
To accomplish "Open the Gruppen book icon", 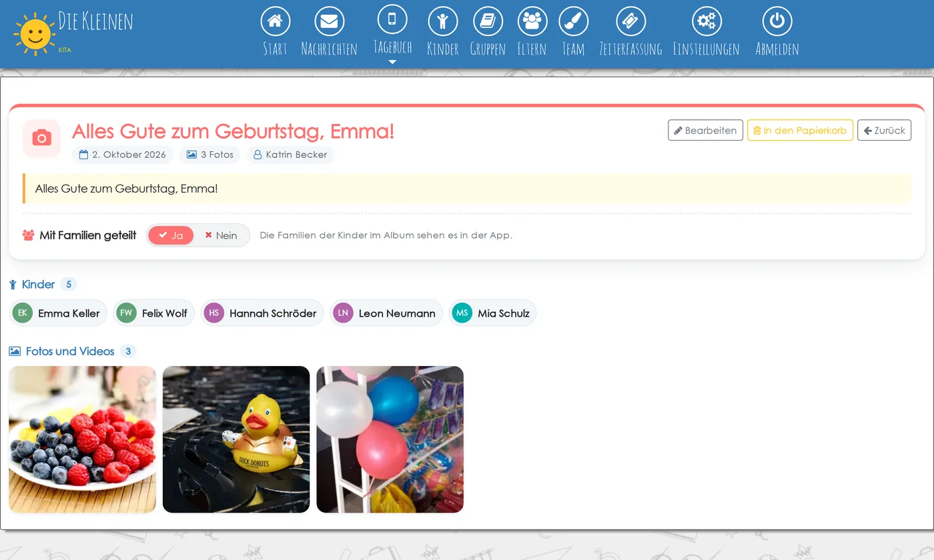I will click(488, 21).
